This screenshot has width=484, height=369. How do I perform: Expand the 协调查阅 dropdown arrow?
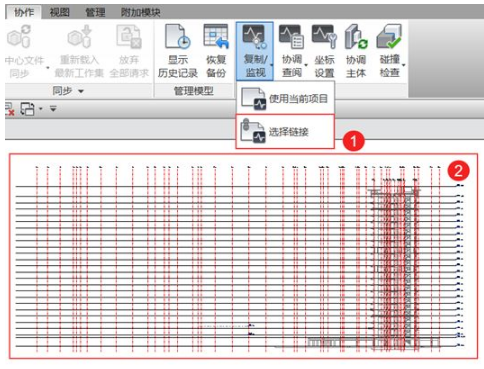tap(306, 65)
